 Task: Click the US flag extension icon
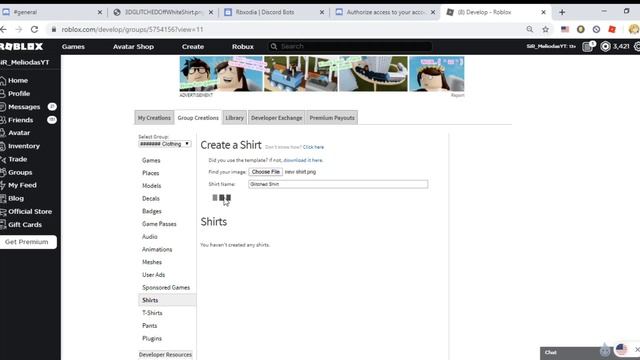pyautogui.click(x=565, y=29)
